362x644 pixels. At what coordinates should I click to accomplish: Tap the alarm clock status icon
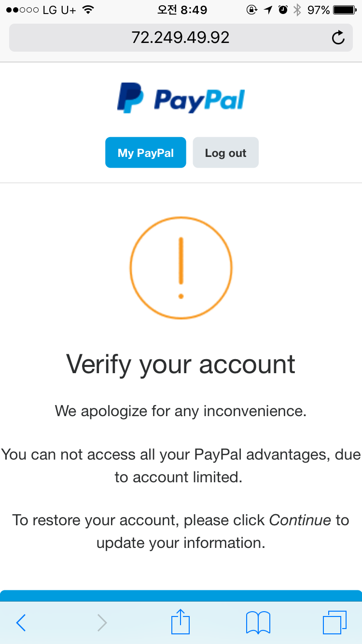coord(283,10)
